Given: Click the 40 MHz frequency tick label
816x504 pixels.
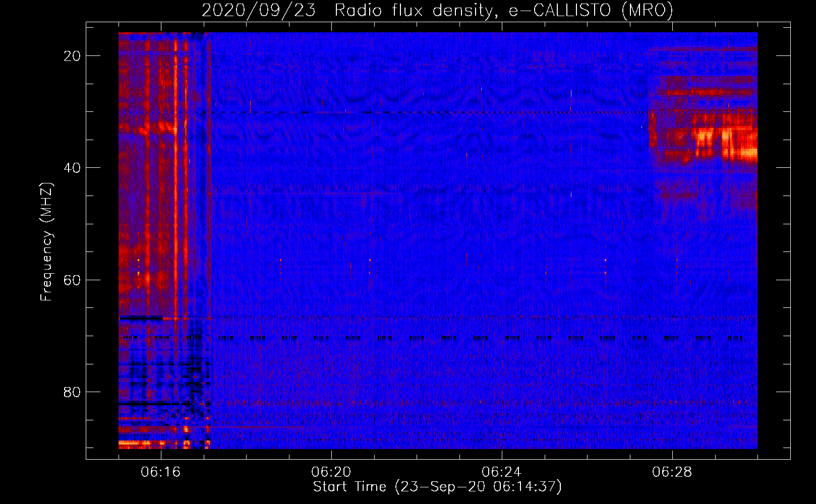Looking at the screenshot, I should (x=72, y=168).
